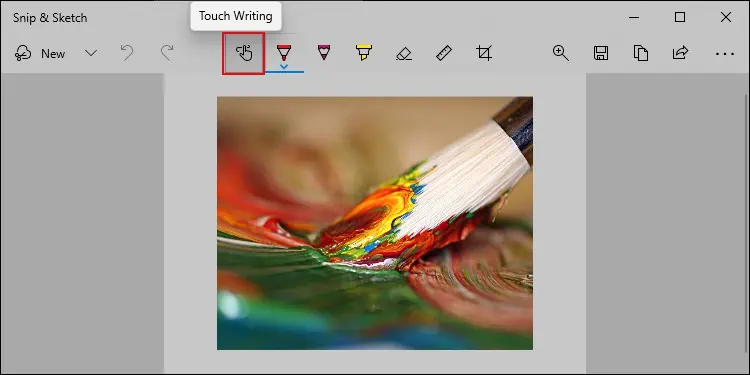Screen dimensions: 750x375
Task: Minimize the Snip & Sketch window
Action: [634, 18]
